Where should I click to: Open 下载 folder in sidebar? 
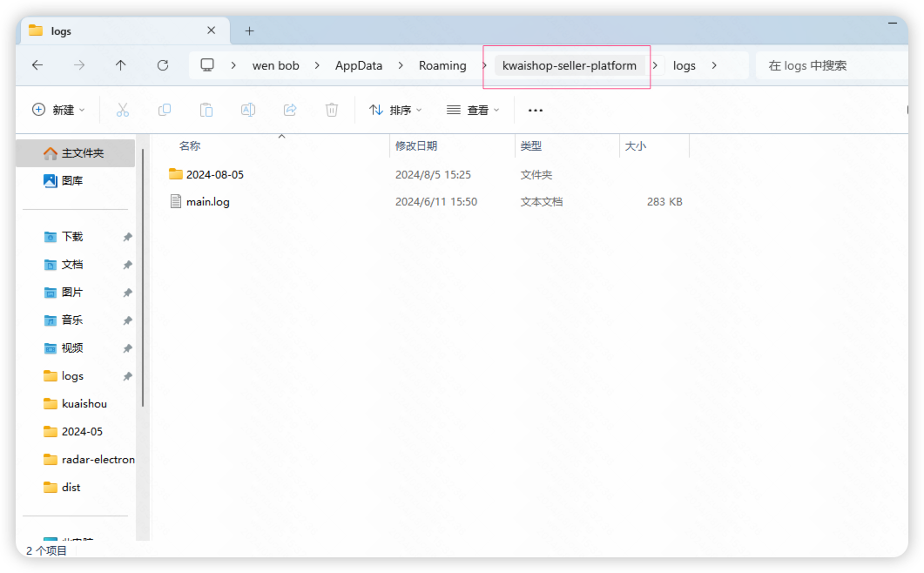point(72,237)
